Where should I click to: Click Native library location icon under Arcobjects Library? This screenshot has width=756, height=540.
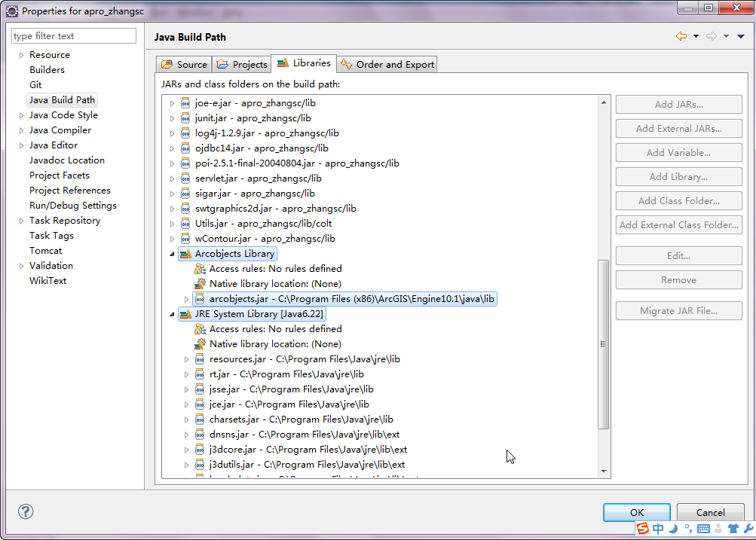pyautogui.click(x=200, y=284)
